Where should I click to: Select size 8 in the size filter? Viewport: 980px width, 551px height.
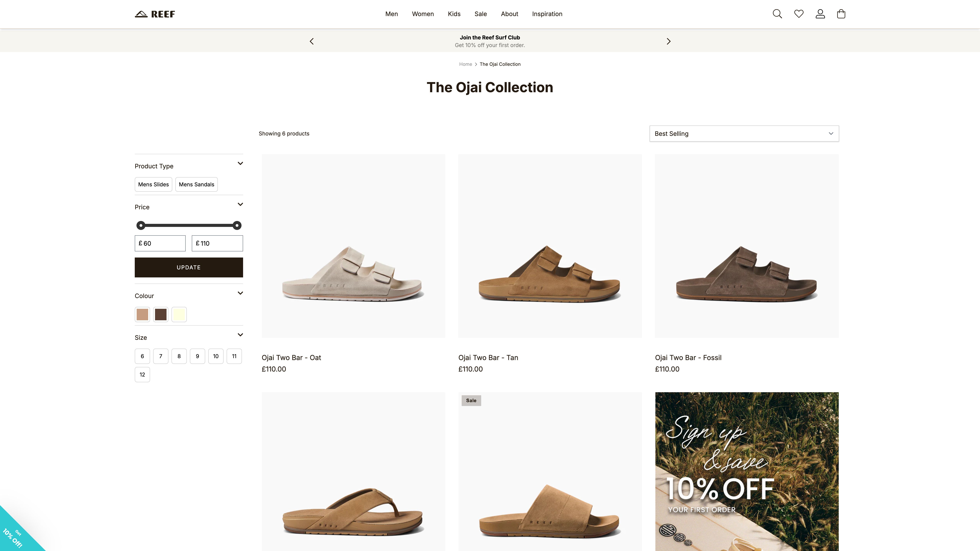179,356
